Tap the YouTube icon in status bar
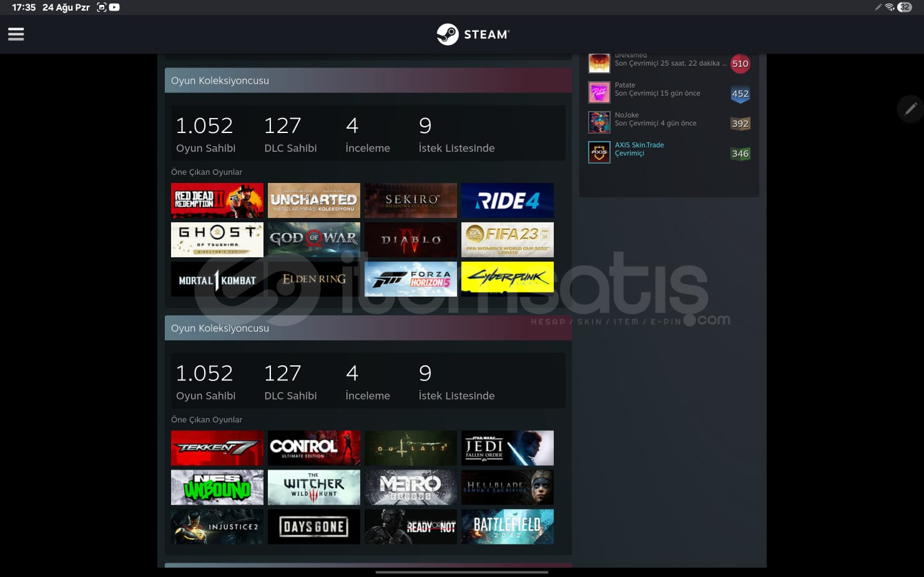 114,7
